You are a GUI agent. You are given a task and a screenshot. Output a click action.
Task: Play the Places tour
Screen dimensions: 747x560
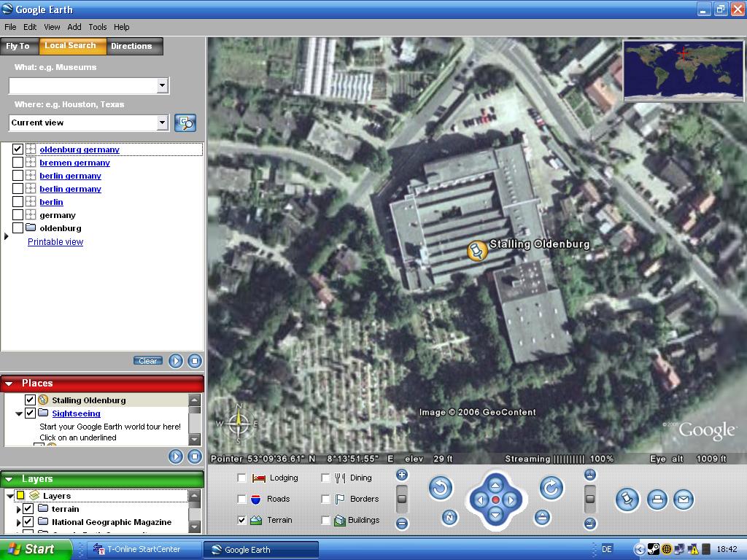[176, 456]
